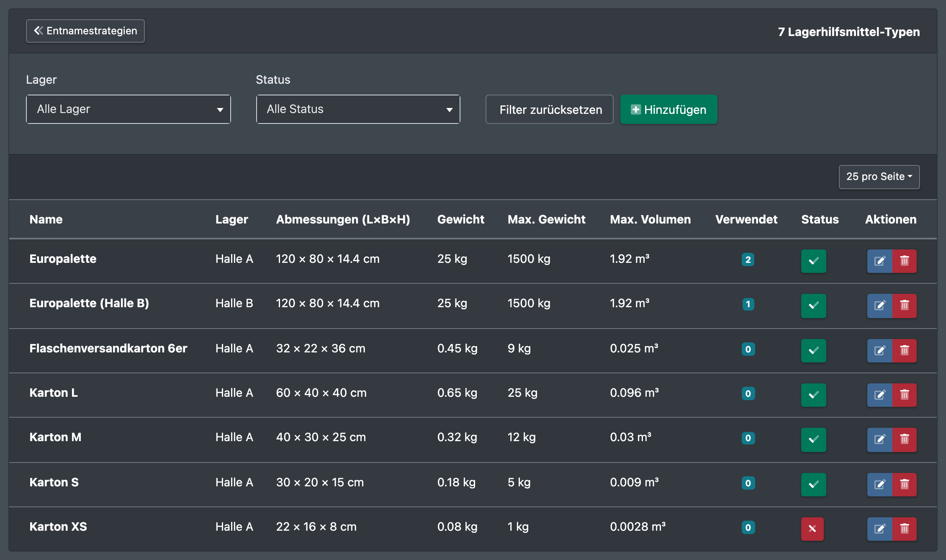Click the Halle B warehouse cell
Image resolution: width=946 pixels, height=560 pixels.
click(234, 303)
